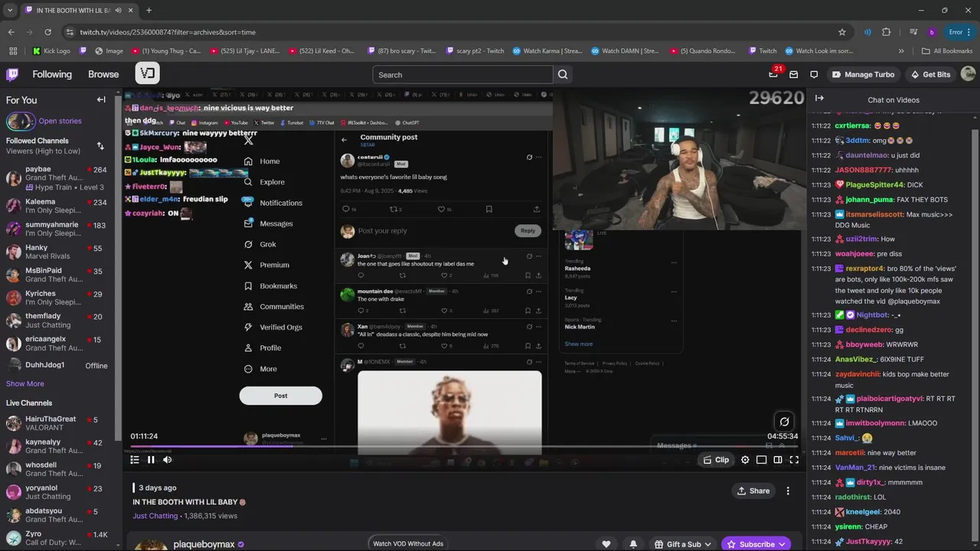This screenshot has height=551, width=980.
Task: Go to the Twitch home logo
Action: click(12, 74)
